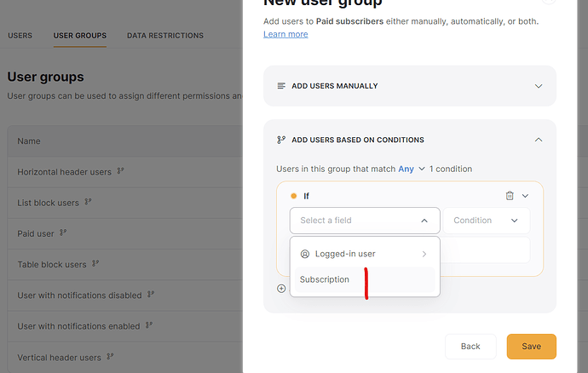
Task: Click the list icon beside Add Users Manually
Action: pos(281,86)
